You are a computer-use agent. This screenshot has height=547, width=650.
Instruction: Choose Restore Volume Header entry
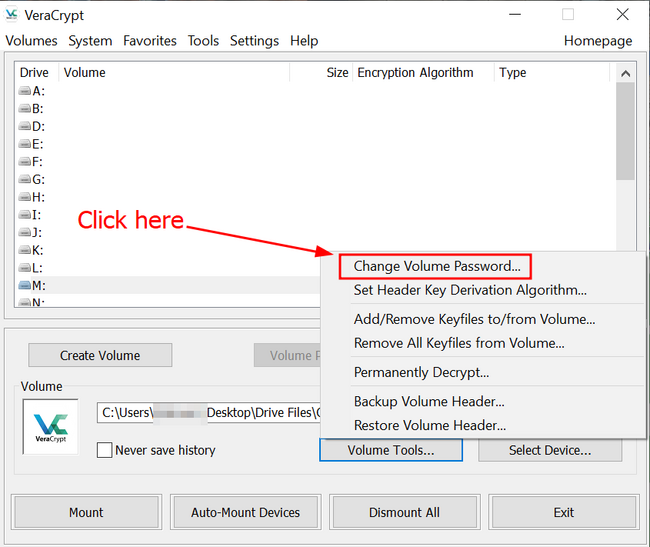click(x=430, y=425)
